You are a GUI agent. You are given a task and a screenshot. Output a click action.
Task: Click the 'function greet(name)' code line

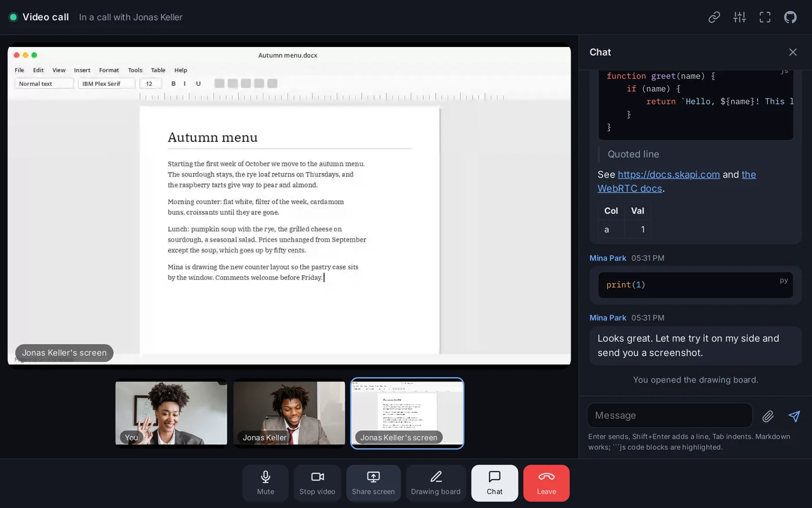661,76
